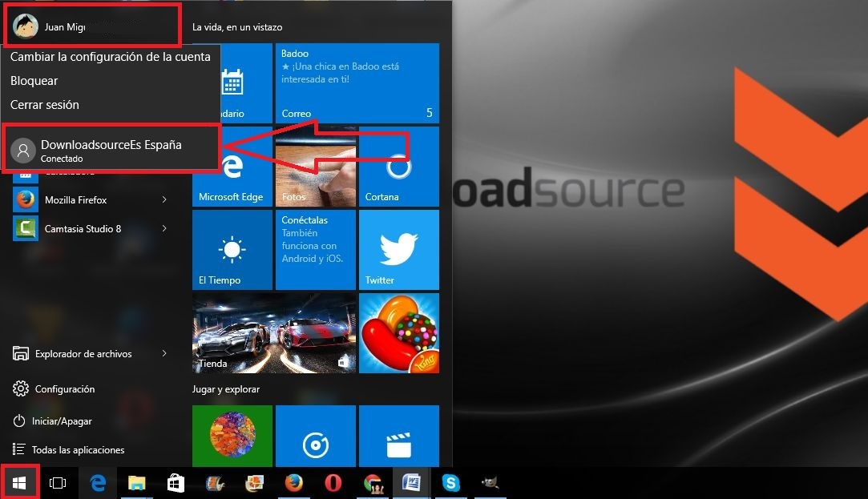Open the Candy Crush tile
The height and width of the screenshot is (499, 868).
click(398, 333)
